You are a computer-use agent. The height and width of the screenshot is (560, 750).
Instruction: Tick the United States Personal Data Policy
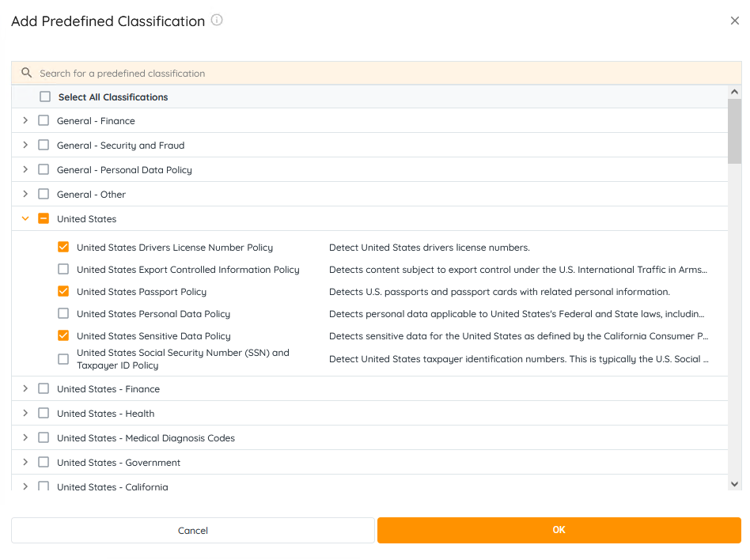[63, 314]
